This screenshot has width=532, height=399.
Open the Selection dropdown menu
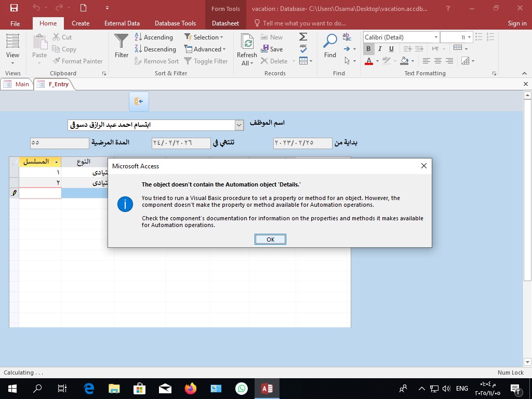(x=205, y=37)
